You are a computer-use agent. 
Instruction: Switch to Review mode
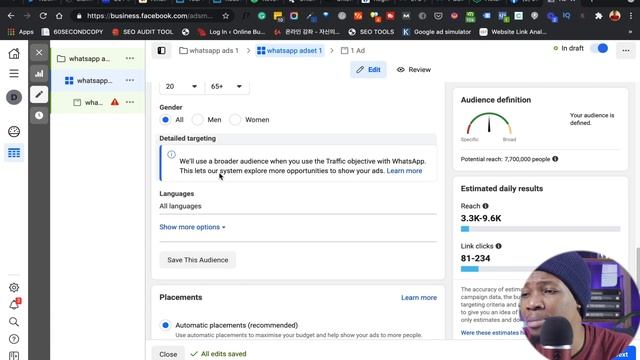click(414, 70)
